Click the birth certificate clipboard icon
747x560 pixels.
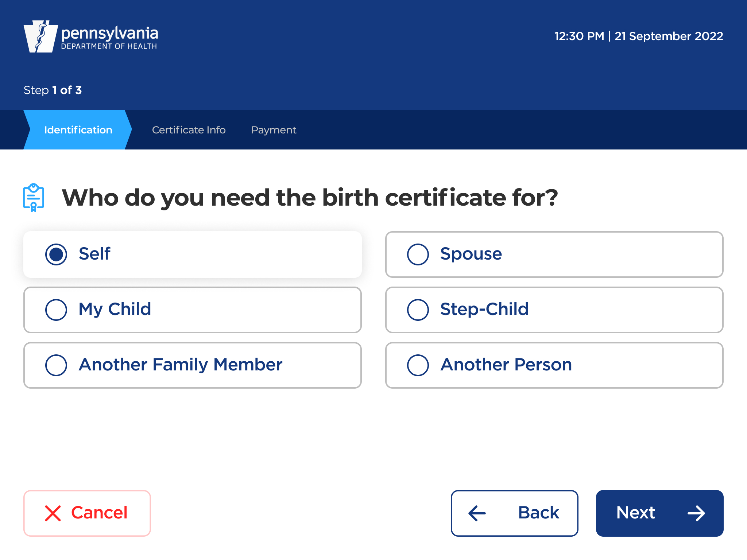pos(34,197)
